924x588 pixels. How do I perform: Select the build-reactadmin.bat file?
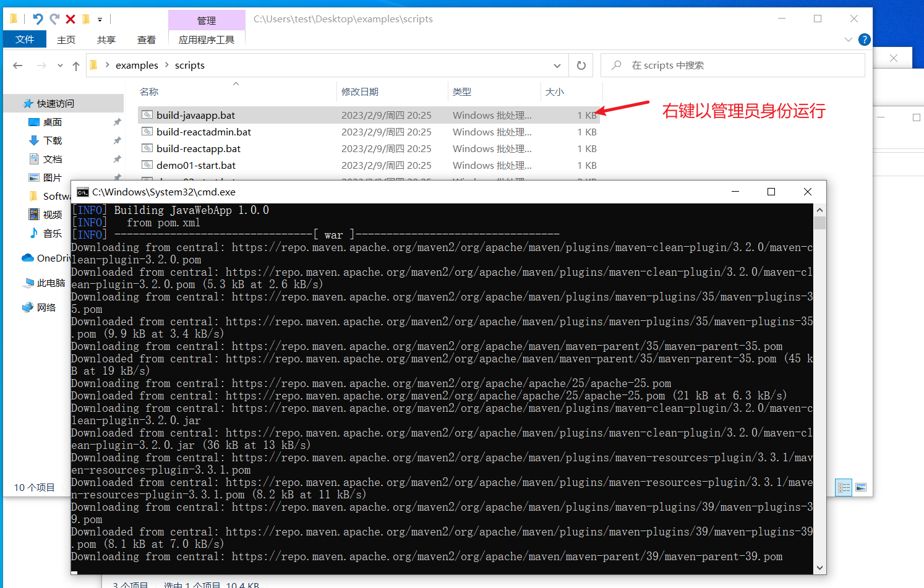pyautogui.click(x=203, y=132)
